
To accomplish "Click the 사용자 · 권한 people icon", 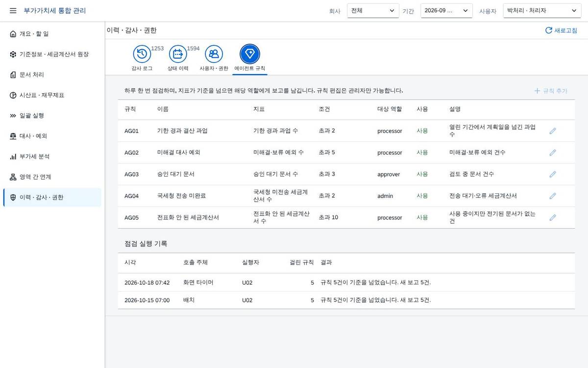I will (x=214, y=54).
